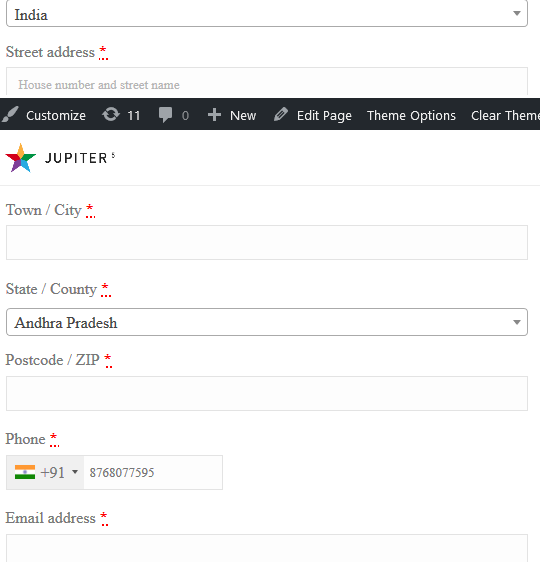
Task: Focus the Street address input field
Action: [267, 82]
